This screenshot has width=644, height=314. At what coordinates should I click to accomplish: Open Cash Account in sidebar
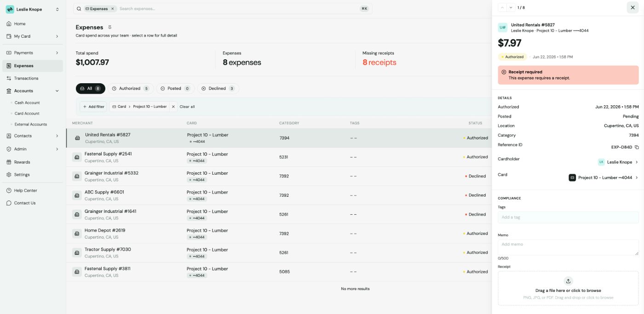(x=27, y=103)
